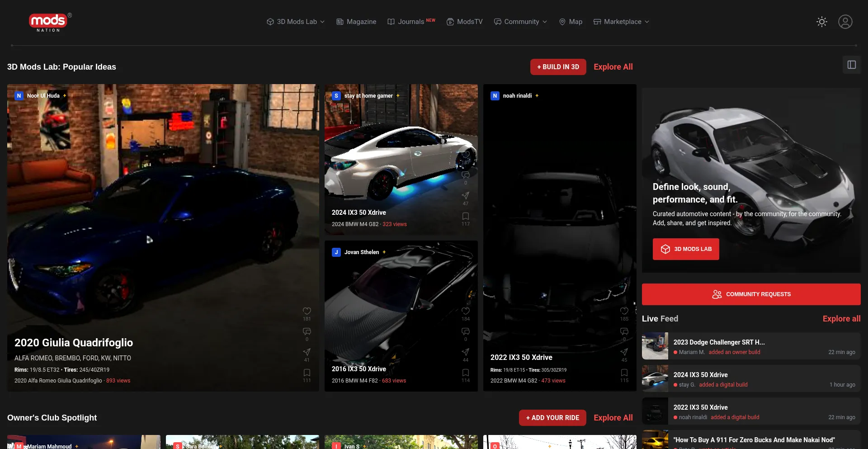The width and height of the screenshot is (868, 449).
Task: Open the Map menu item
Action: point(571,22)
